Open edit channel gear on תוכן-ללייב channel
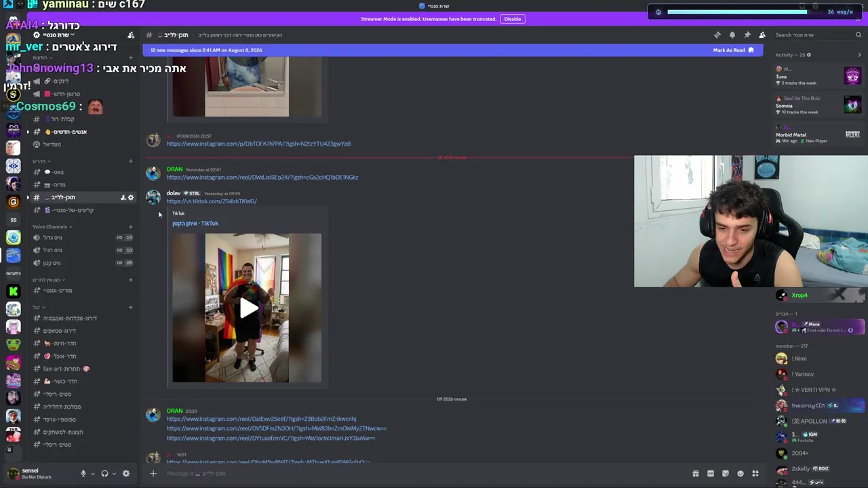Viewport: 868px width, 488px height. tap(131, 198)
